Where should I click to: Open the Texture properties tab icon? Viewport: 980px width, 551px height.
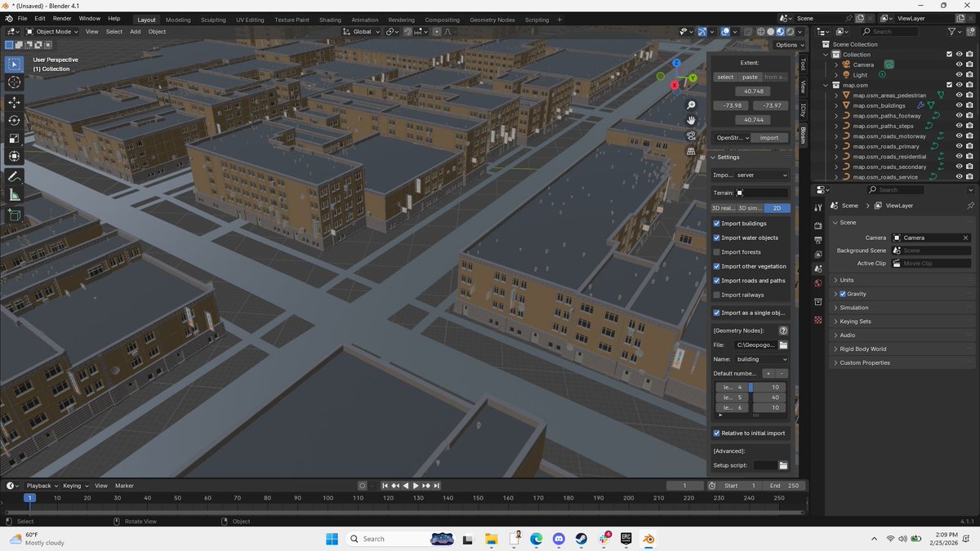point(818,321)
